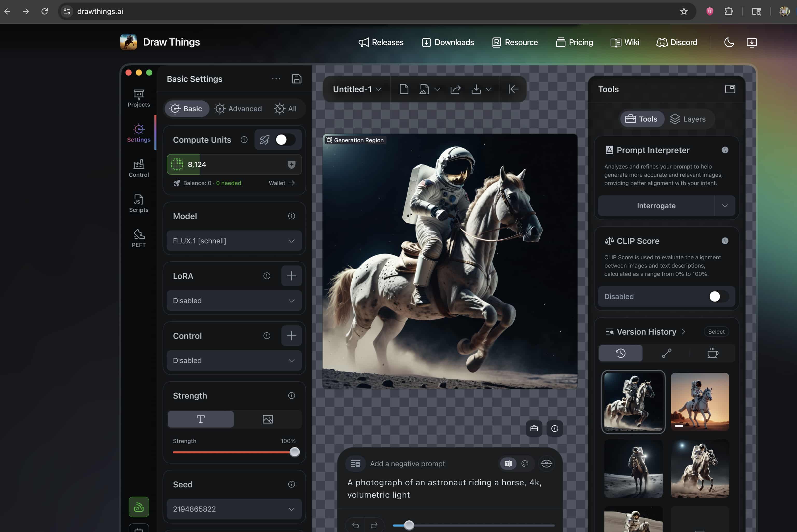The height and width of the screenshot is (532, 797).
Task: Click the Wallet link
Action: [282, 183]
